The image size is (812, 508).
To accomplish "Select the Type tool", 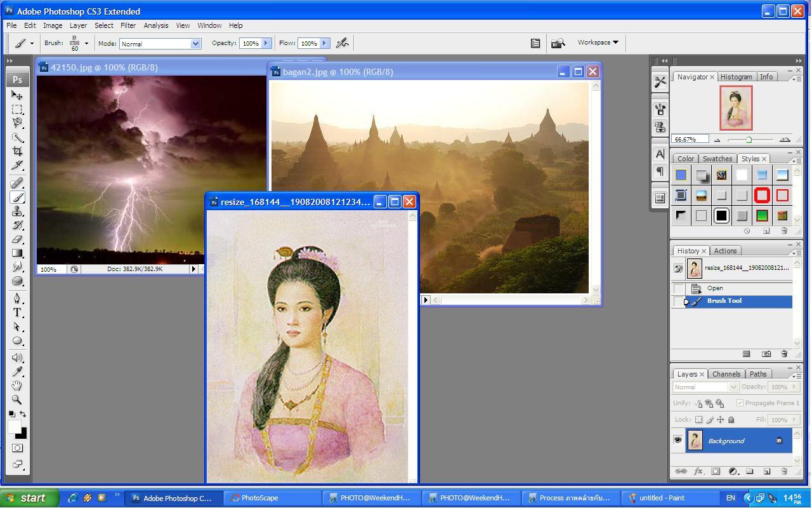I will tap(17, 312).
